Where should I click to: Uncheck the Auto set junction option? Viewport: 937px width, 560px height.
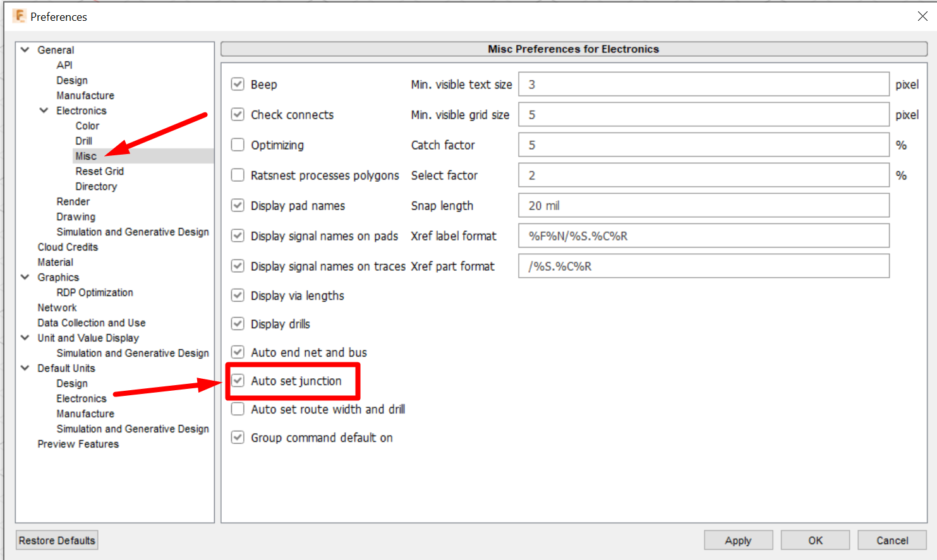click(x=238, y=381)
